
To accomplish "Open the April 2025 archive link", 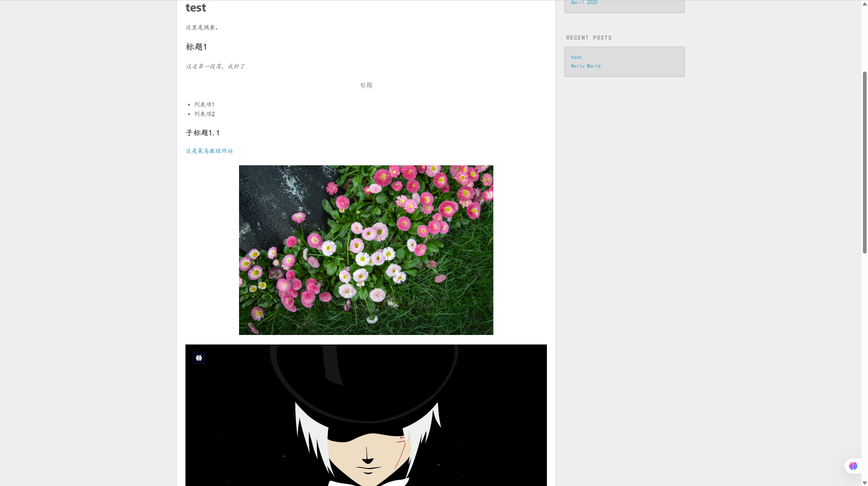I will tap(584, 3).
